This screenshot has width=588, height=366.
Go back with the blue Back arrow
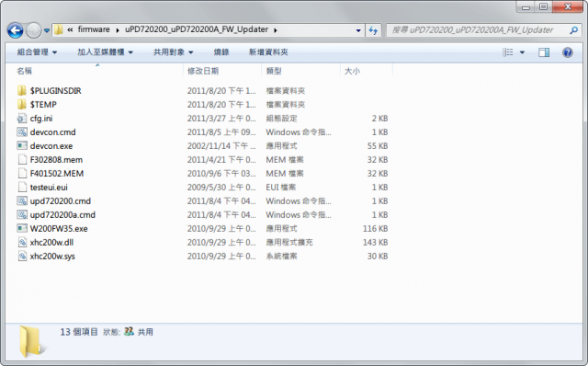pyautogui.click(x=16, y=30)
